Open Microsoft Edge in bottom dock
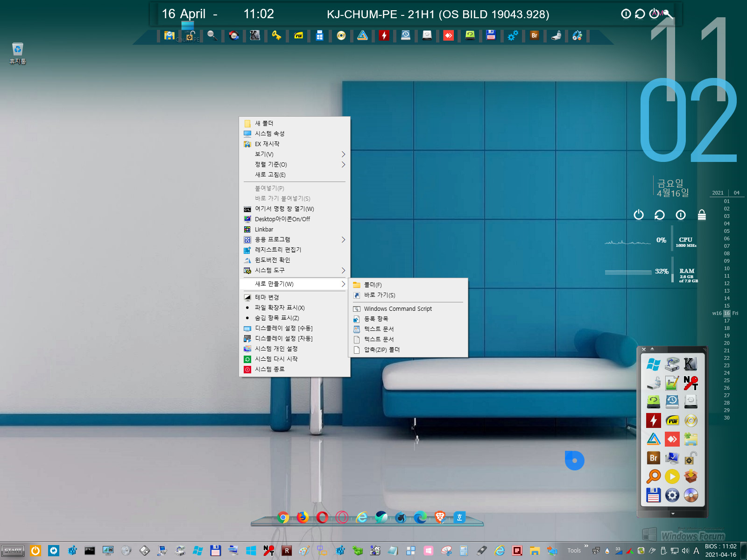 coord(420,517)
